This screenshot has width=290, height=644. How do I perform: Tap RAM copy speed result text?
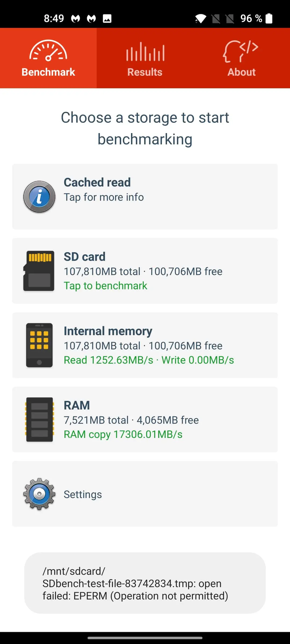[x=123, y=434]
